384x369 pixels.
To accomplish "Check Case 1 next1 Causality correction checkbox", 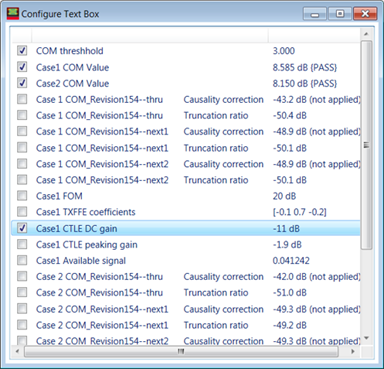I will (x=22, y=131).
